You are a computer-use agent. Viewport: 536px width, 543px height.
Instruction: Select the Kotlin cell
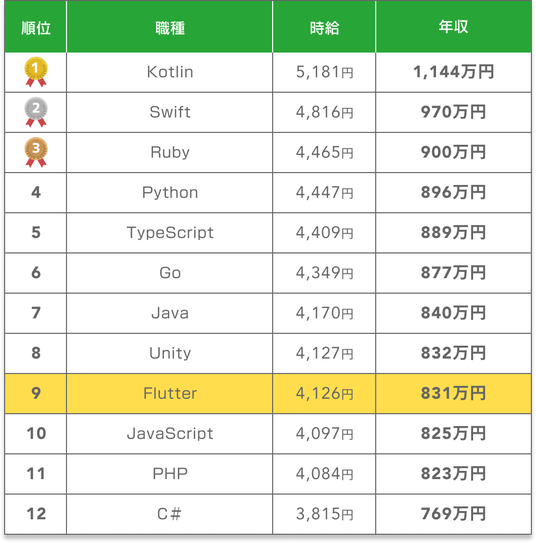click(170, 72)
